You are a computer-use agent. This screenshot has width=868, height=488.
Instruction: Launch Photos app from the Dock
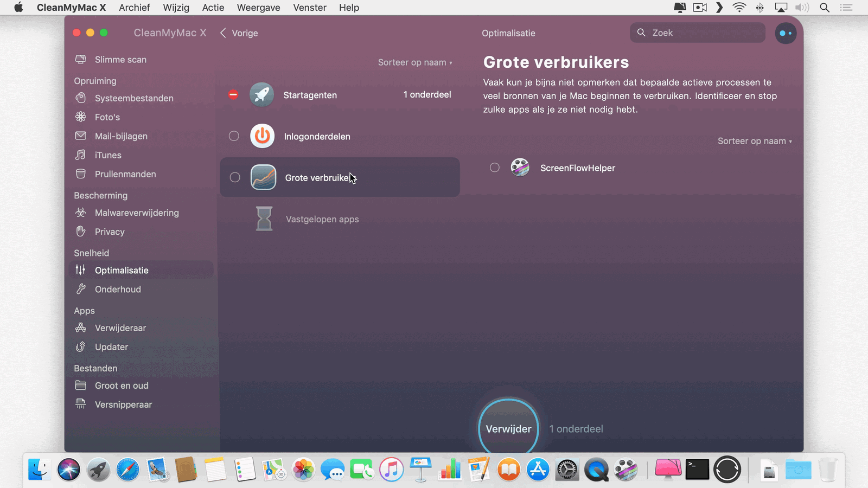pos(303,470)
